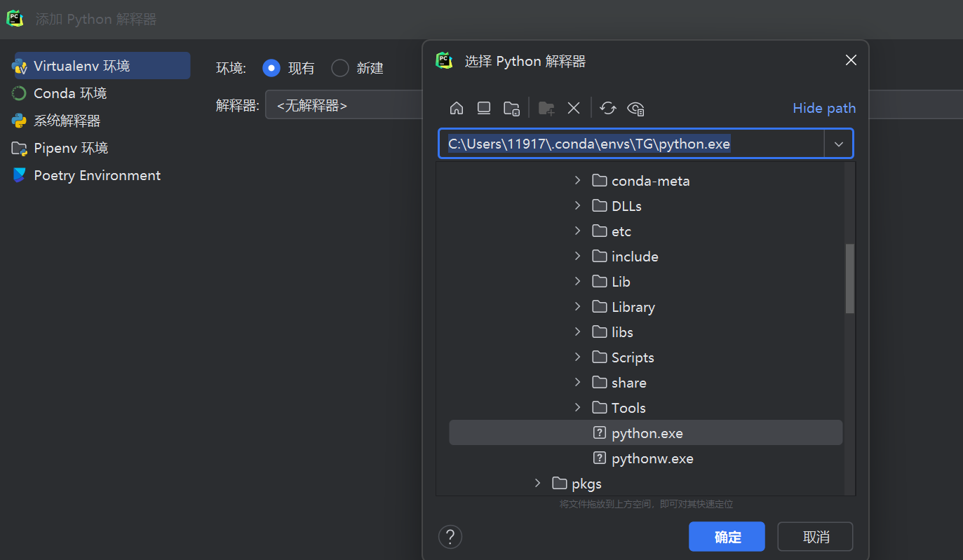Screen dimensions: 963x560
Task: Select the 现有 (existing) environment radio button
Action: (x=271, y=68)
